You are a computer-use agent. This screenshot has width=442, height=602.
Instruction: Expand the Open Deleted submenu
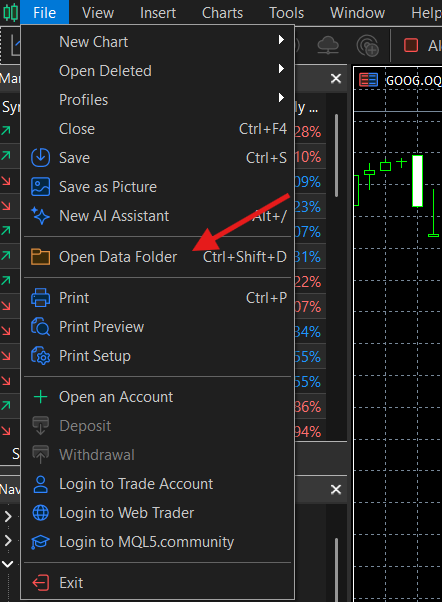point(157,71)
